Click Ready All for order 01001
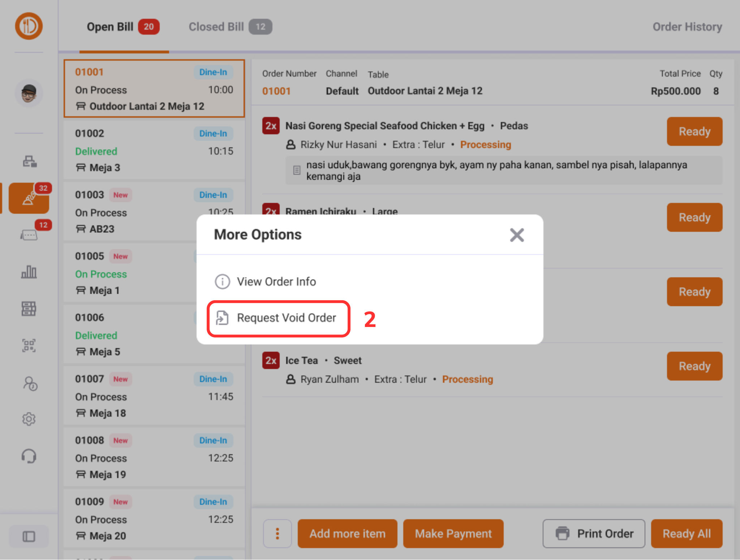 click(686, 533)
